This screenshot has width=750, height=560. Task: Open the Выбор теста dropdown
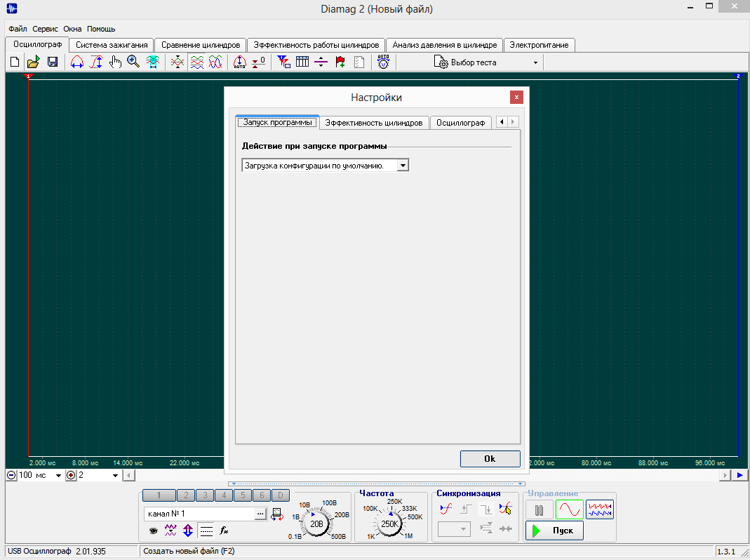click(535, 62)
